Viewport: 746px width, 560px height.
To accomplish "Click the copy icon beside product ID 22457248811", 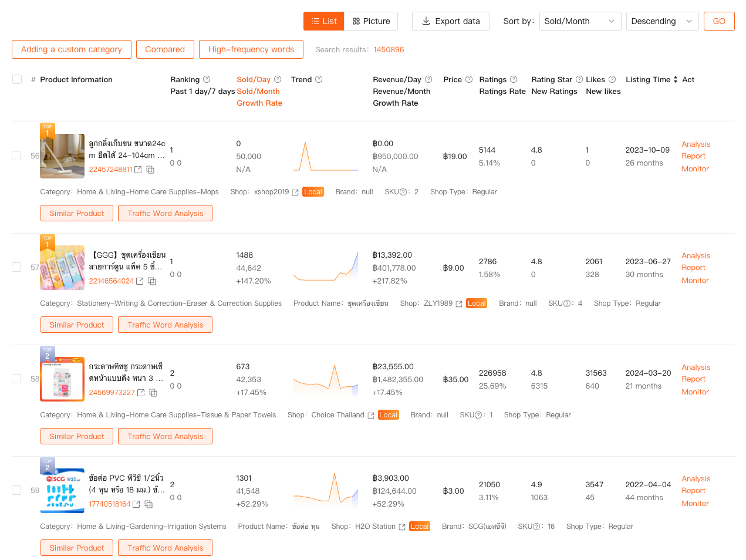I will [x=150, y=170].
